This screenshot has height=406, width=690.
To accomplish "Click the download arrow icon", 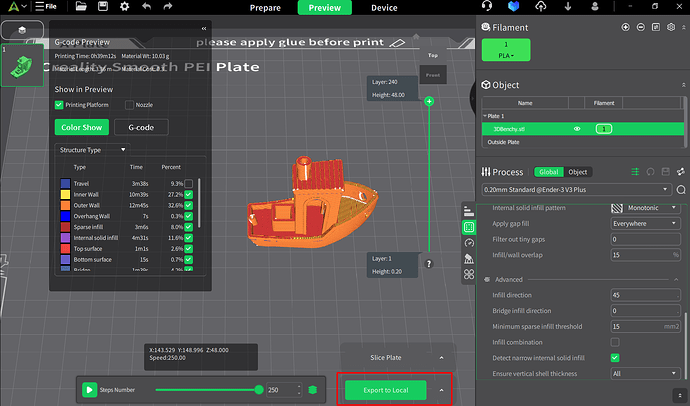I will [568, 6].
